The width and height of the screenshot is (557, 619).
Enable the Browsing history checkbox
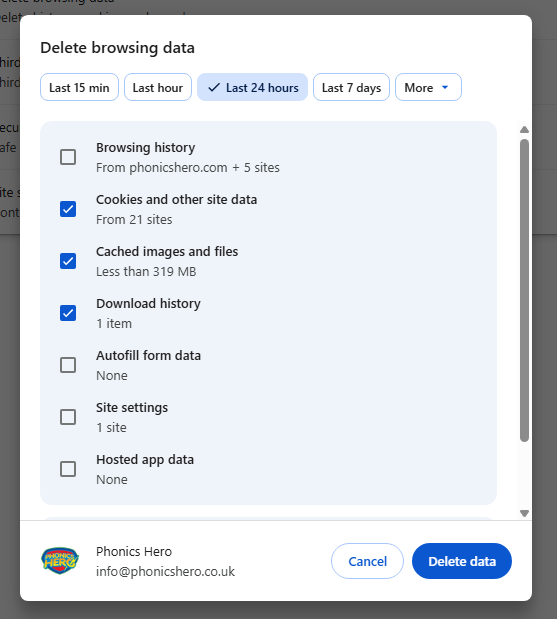click(68, 157)
